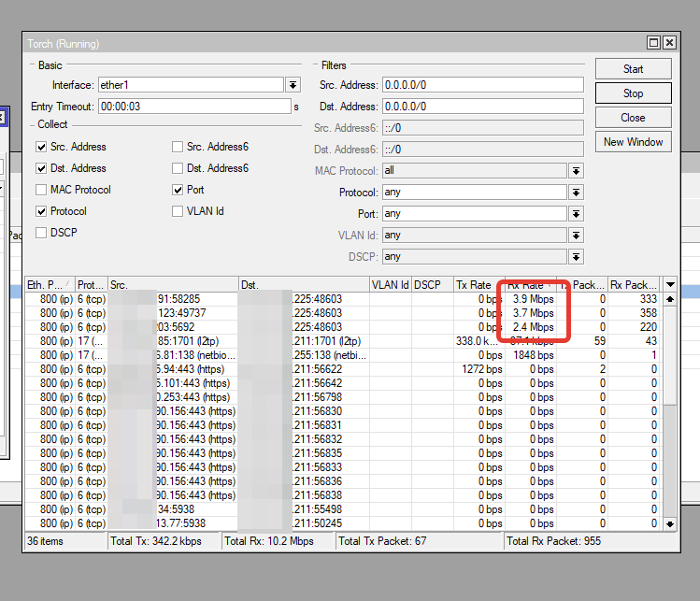Select the row with destination .211:56642
The width and height of the screenshot is (700, 601).
click(x=344, y=383)
